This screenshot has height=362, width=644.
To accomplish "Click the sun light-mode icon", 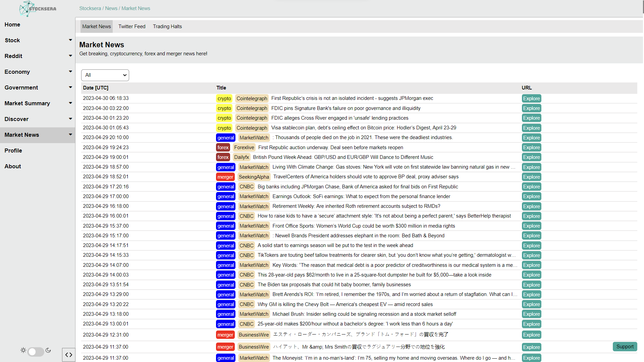I will point(23,350).
